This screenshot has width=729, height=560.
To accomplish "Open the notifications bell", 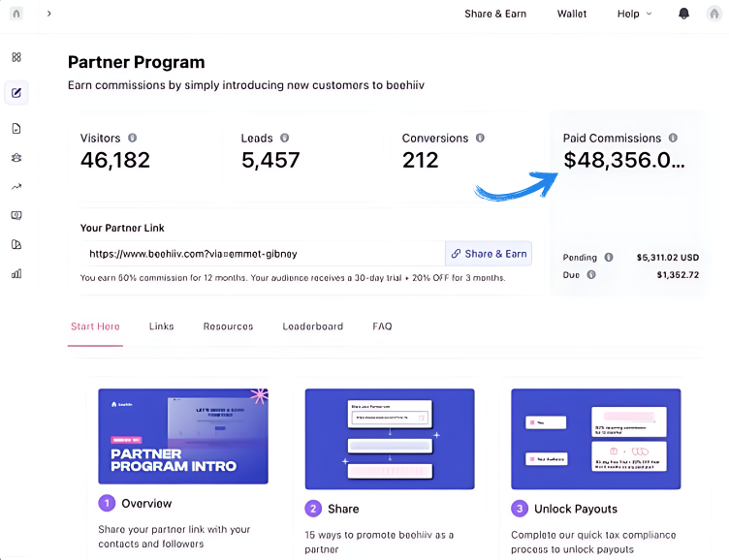I will coord(683,14).
